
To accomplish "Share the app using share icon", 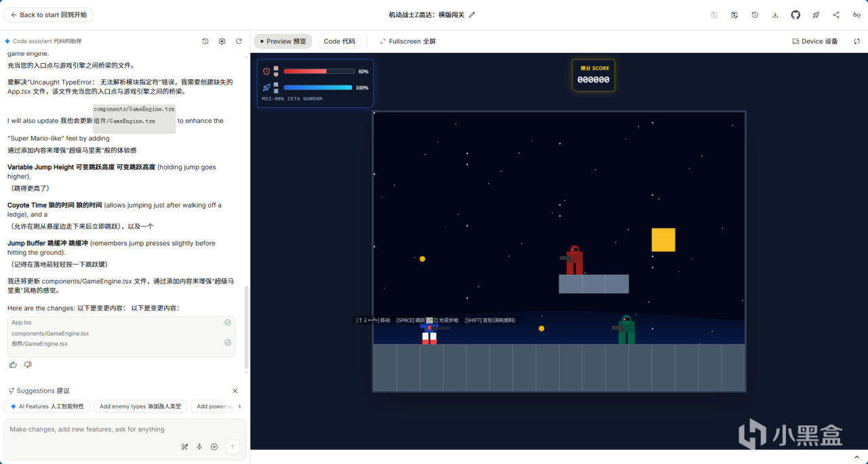I will (836, 15).
